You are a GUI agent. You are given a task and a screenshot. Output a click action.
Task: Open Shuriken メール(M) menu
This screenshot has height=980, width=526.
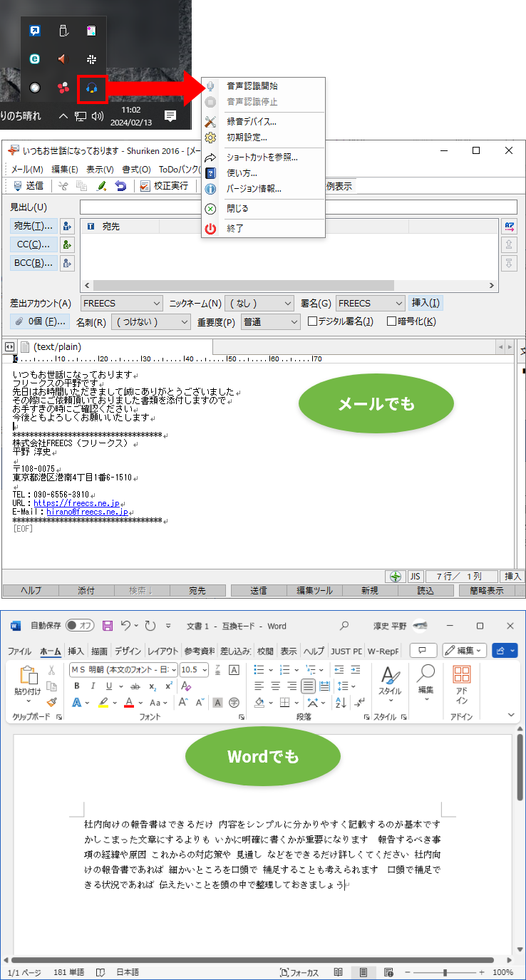coord(26,170)
